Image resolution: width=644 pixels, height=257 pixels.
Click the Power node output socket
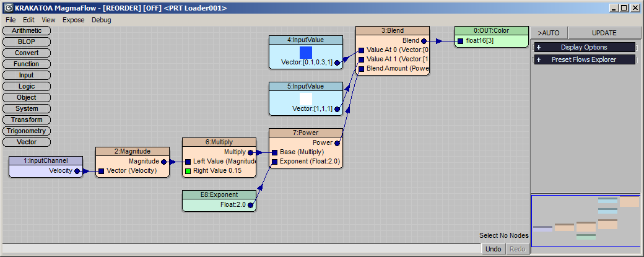[x=337, y=142]
